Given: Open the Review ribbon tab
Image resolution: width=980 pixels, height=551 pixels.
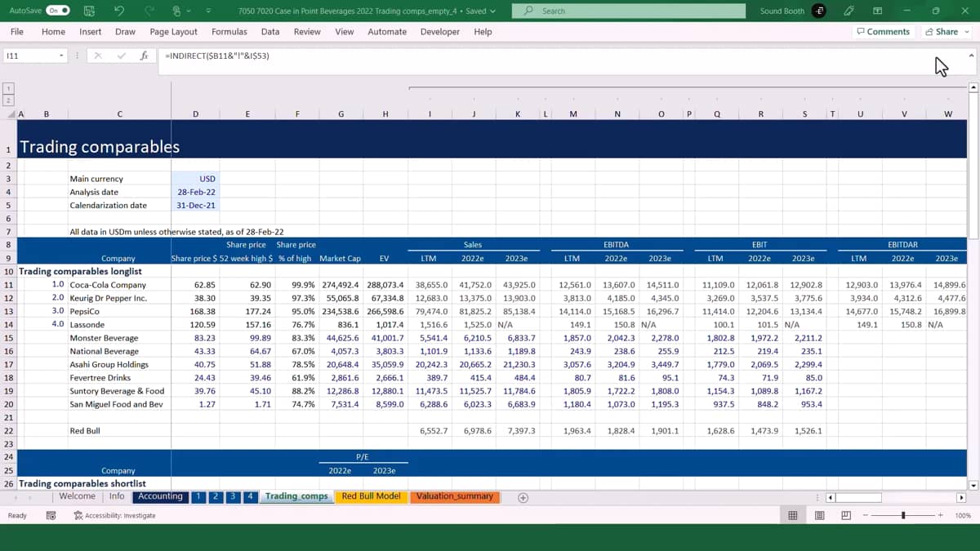Looking at the screenshot, I should tap(307, 32).
